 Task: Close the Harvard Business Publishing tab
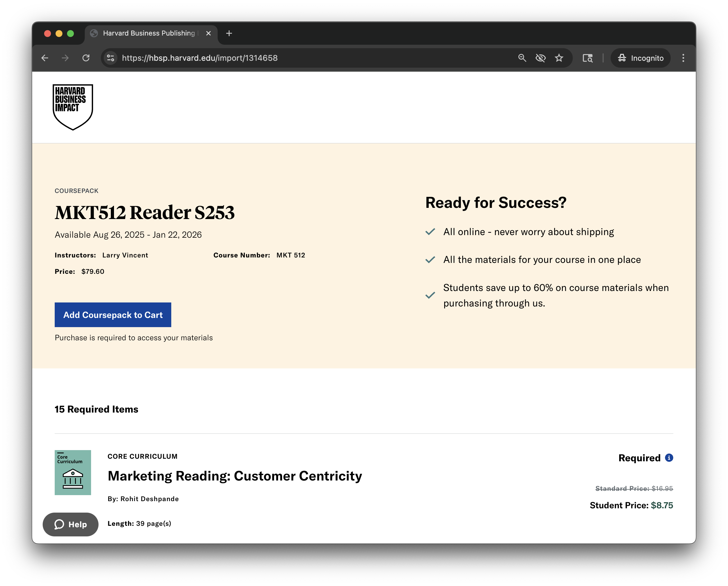coord(208,33)
